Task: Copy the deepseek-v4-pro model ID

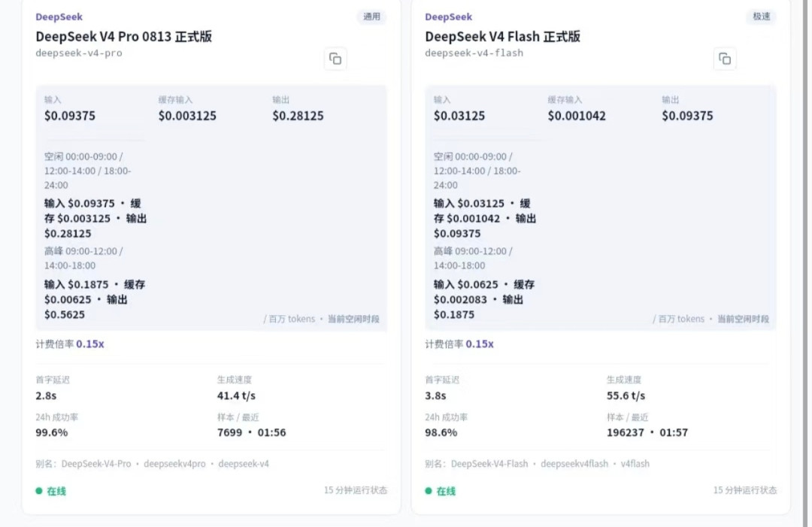Action: click(335, 59)
